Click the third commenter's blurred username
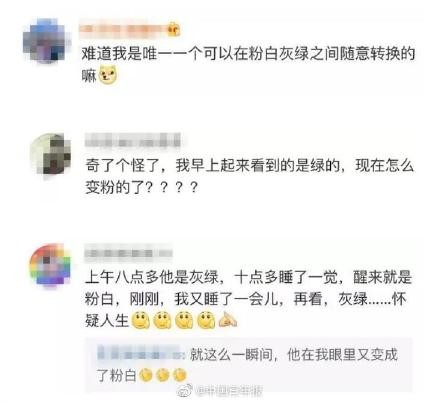Viewport: 440px width, 402px height. tap(128, 253)
